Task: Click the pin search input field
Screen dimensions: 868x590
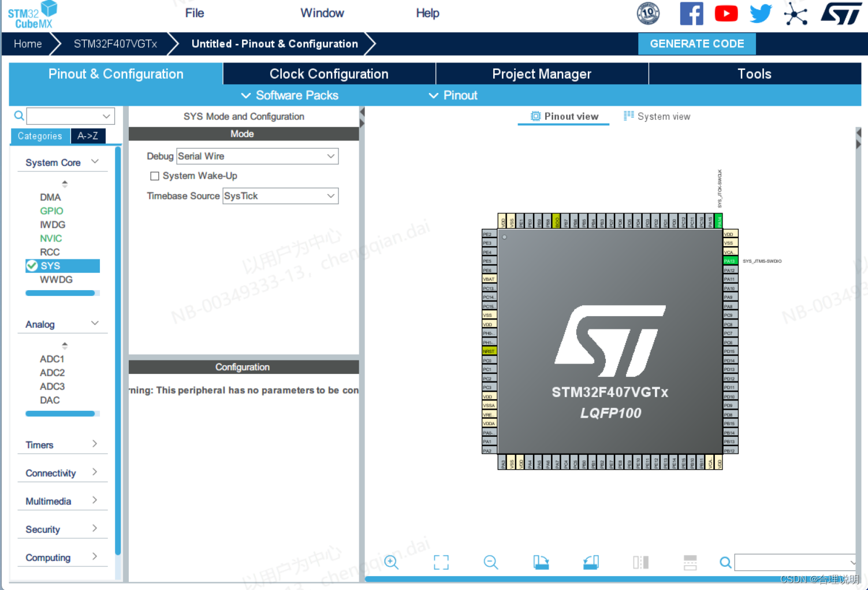Action: click(x=795, y=562)
